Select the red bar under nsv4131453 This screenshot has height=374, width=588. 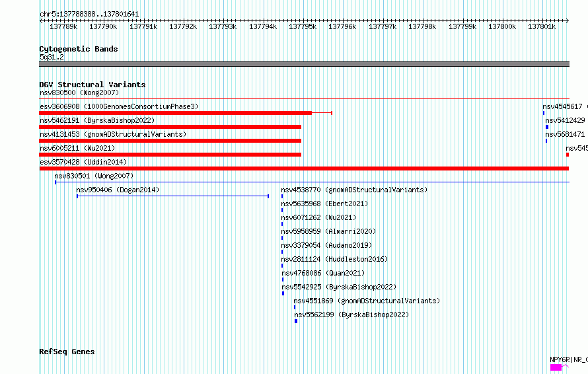[x=170, y=141]
